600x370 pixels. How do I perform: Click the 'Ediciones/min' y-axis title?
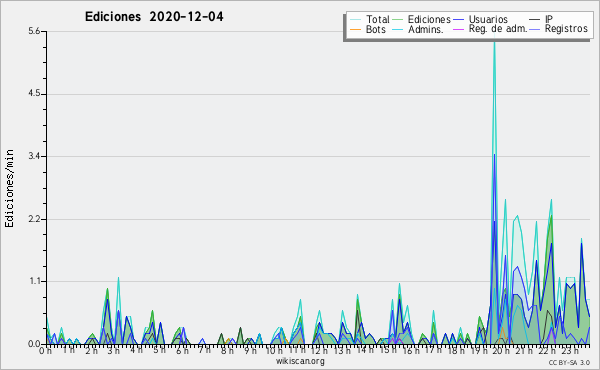(9, 188)
